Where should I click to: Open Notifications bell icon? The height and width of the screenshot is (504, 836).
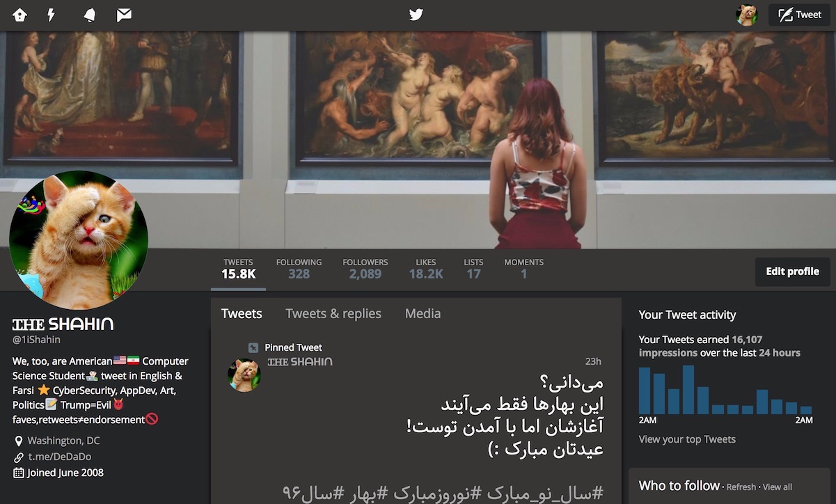pyautogui.click(x=89, y=15)
